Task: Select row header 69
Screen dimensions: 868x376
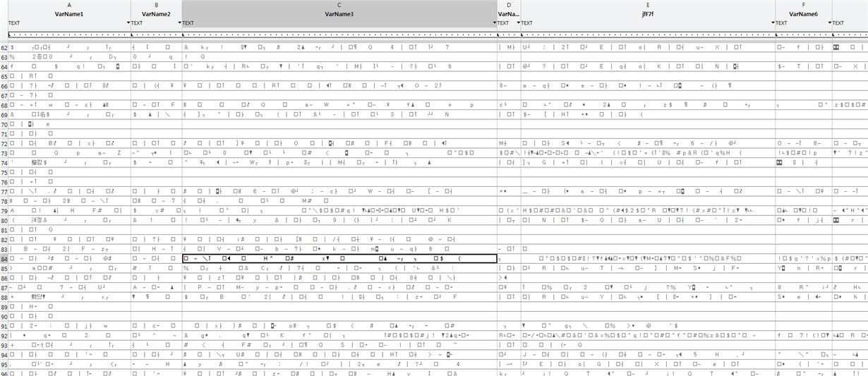Action: pos(4,114)
